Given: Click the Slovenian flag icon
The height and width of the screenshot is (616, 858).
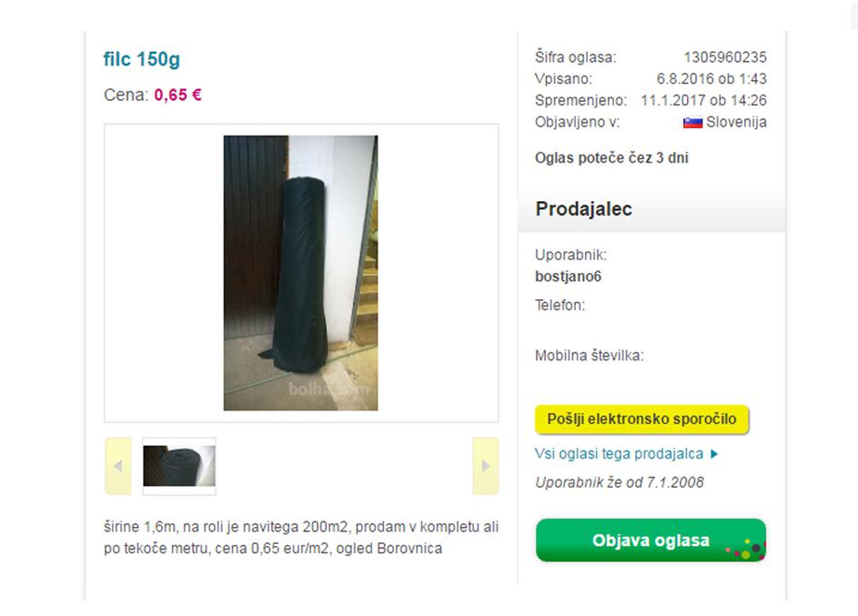Looking at the screenshot, I should [692, 123].
